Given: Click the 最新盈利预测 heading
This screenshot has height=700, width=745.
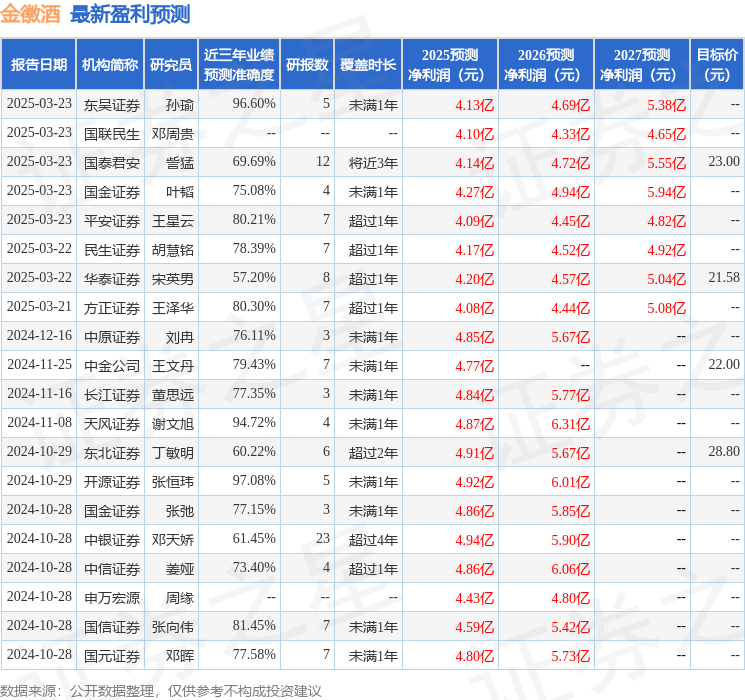Looking at the screenshot, I should pyautogui.click(x=130, y=15).
